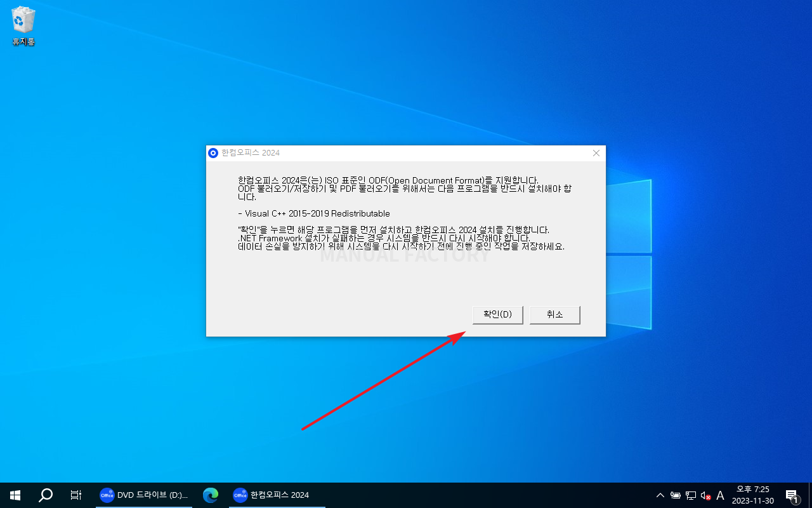This screenshot has width=812, height=508.
Task: Click the 한컴오피스 dialog title bar icon
Action: [x=213, y=153]
